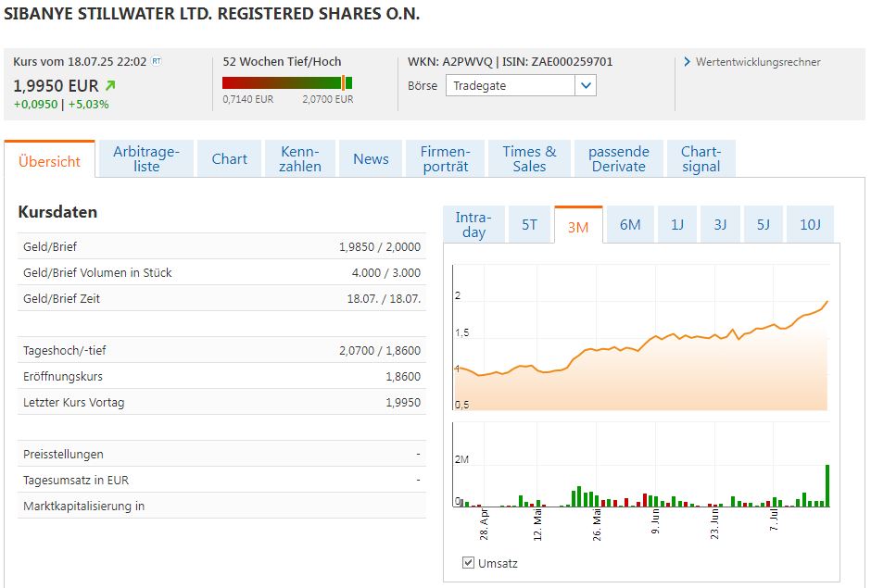Viewport: 871px width, 588px height.
Task: Open the Wertentwicklungsrechner link
Action: click(758, 62)
